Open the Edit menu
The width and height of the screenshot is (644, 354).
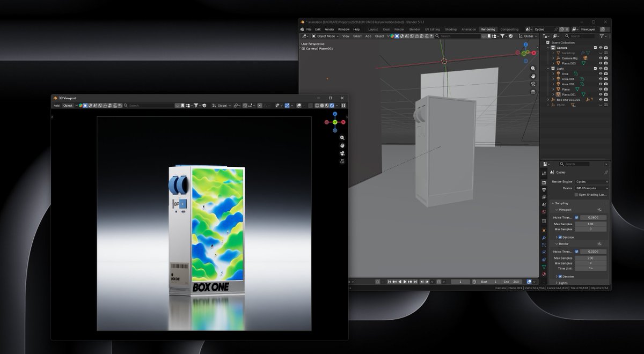(318, 29)
